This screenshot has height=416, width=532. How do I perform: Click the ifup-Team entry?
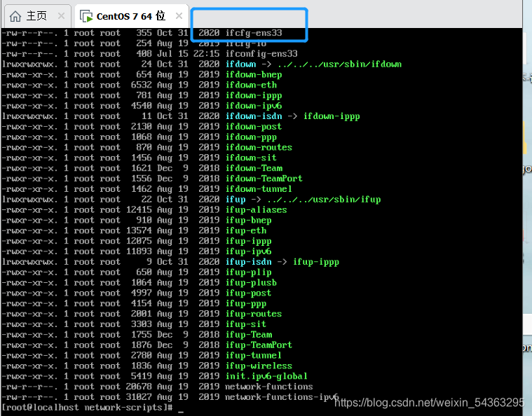pyautogui.click(x=249, y=335)
